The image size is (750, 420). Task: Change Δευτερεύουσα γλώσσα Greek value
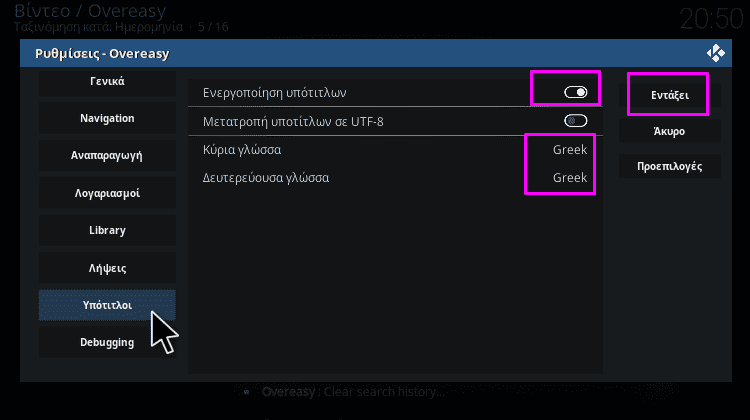[x=570, y=177]
